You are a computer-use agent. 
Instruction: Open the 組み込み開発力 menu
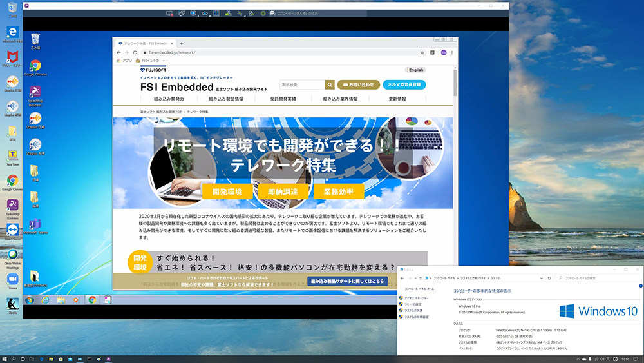point(169,99)
